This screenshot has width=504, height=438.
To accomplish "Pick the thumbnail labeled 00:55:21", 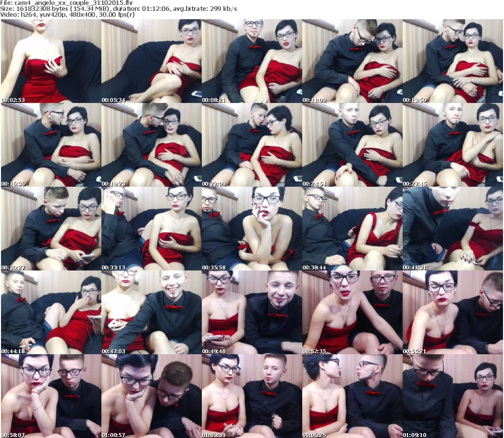I will (453, 312).
